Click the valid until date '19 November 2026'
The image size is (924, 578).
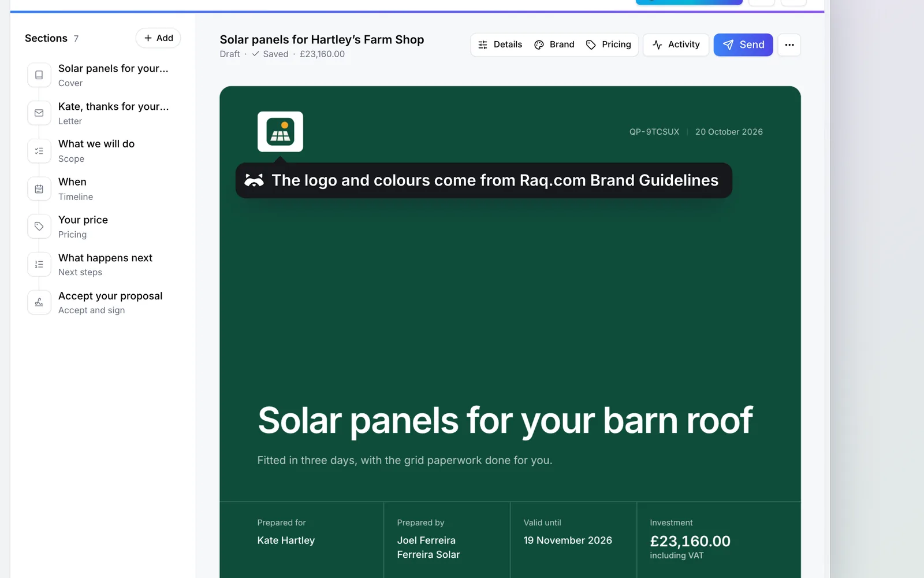[568, 540]
